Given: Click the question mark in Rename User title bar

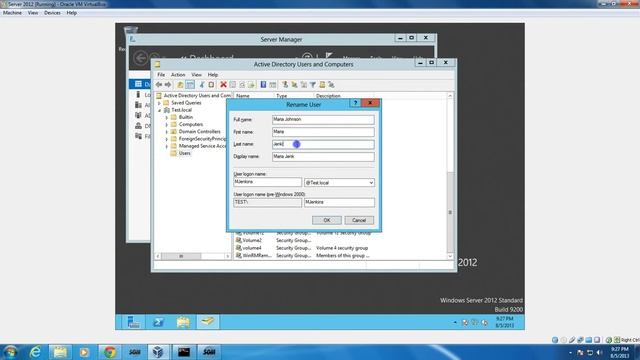Looking at the screenshot, I should [355, 103].
